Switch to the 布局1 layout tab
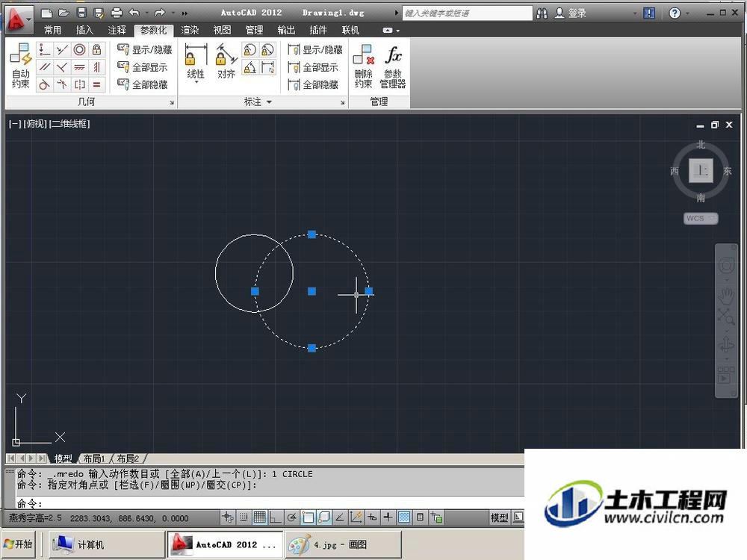The image size is (747, 560). pos(94,458)
